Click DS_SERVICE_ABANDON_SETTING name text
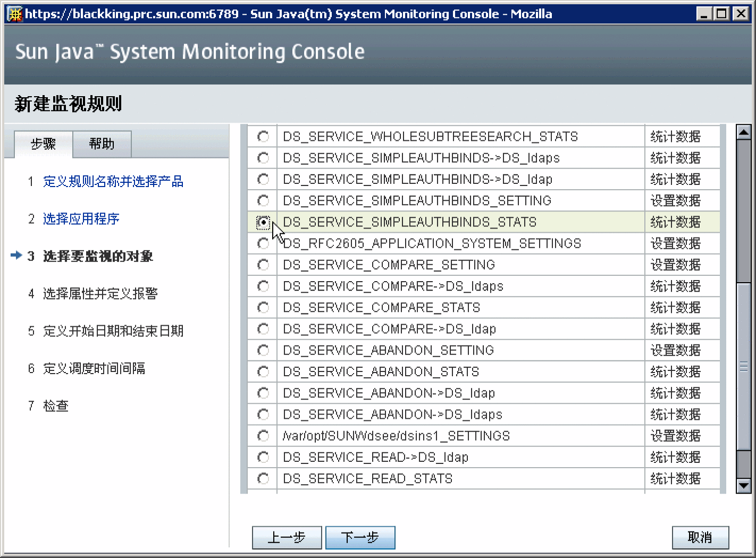The image size is (756, 558). pos(388,350)
